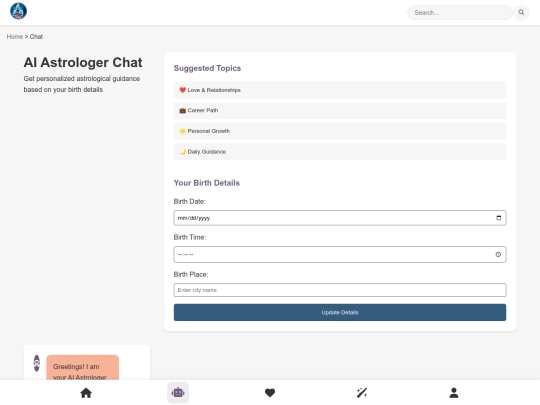
Task: Click the 'Greetings! I am' chat message bubble
Action: coord(83,368)
